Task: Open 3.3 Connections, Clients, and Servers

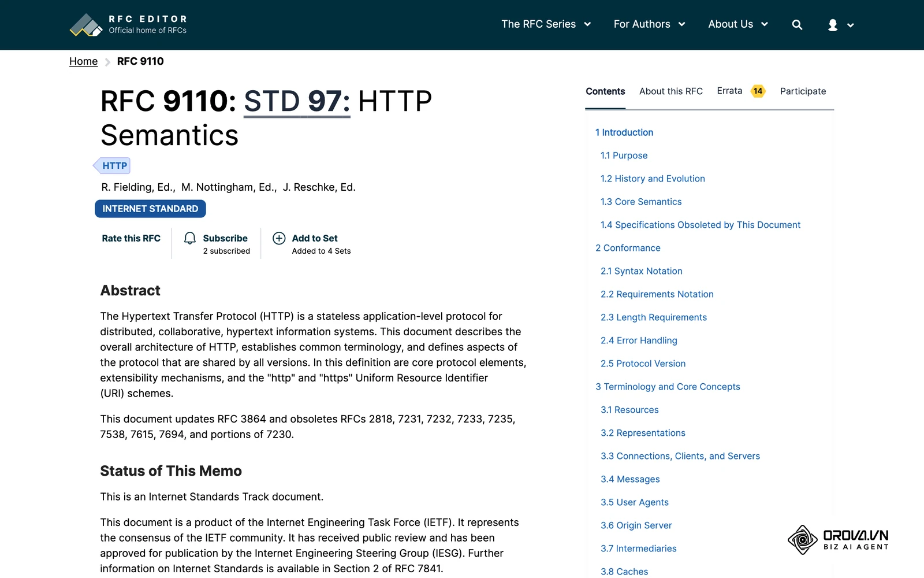Action: tap(680, 456)
